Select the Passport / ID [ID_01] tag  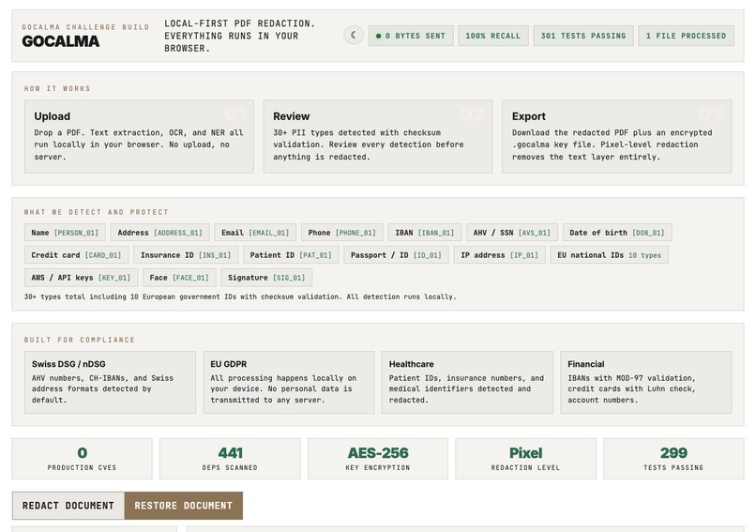click(x=397, y=255)
